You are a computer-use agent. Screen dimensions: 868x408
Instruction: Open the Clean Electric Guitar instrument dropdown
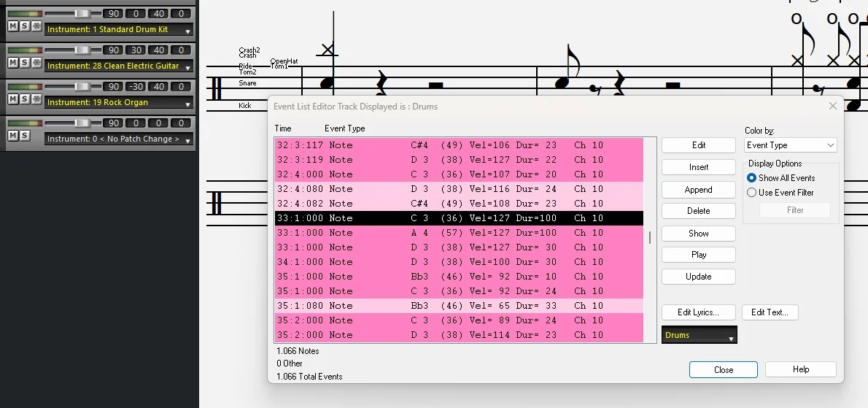(x=118, y=66)
